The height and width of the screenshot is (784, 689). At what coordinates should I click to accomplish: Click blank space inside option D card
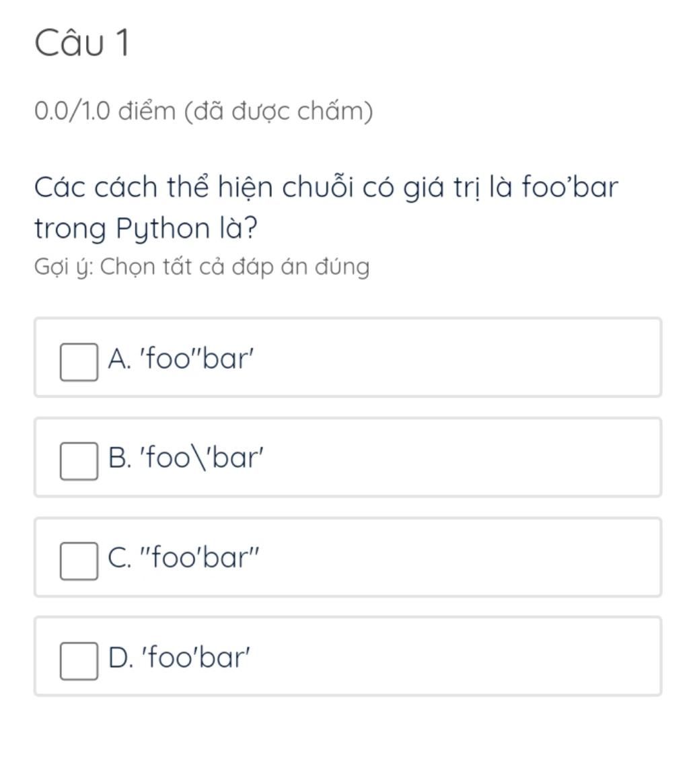pyautogui.click(x=450, y=656)
